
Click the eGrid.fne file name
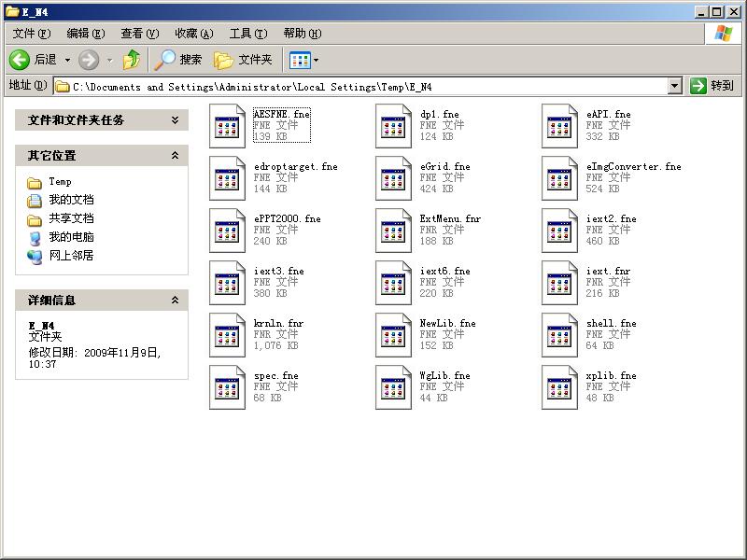coord(445,166)
